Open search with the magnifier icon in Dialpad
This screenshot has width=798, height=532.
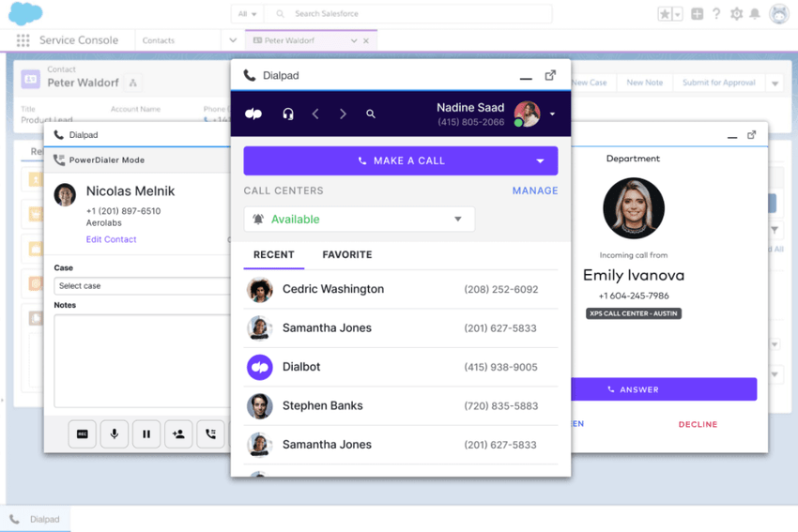point(371,114)
